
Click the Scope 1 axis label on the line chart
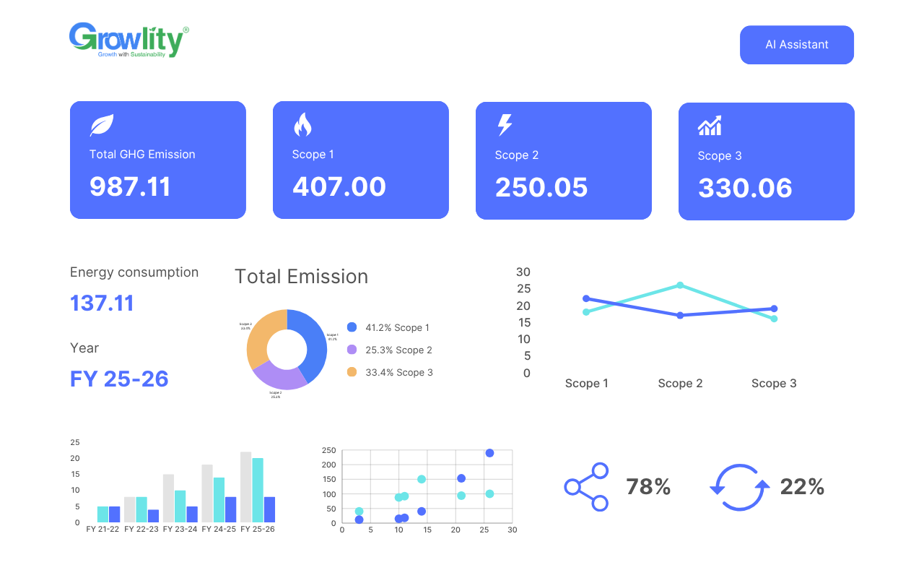click(x=586, y=384)
